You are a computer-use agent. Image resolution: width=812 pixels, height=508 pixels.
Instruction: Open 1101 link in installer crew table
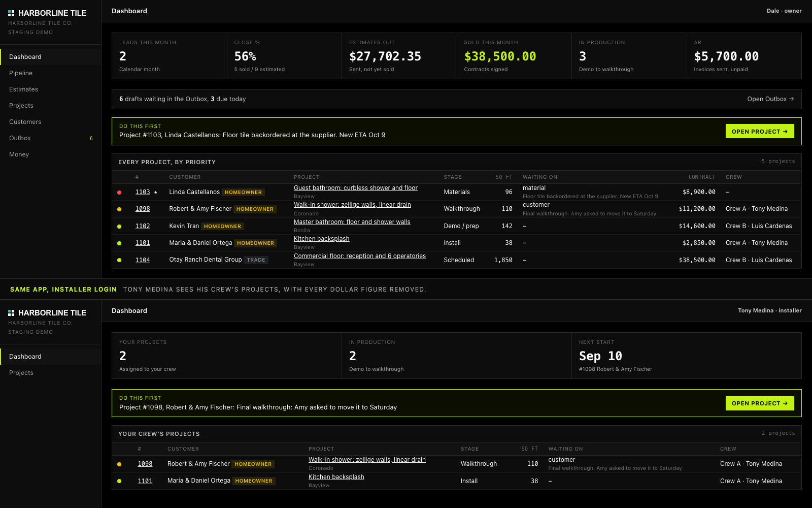click(x=145, y=481)
